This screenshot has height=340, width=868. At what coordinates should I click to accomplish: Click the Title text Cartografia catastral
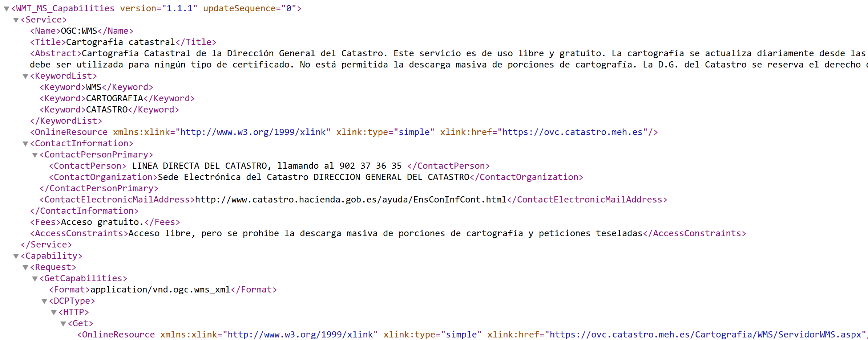120,42
